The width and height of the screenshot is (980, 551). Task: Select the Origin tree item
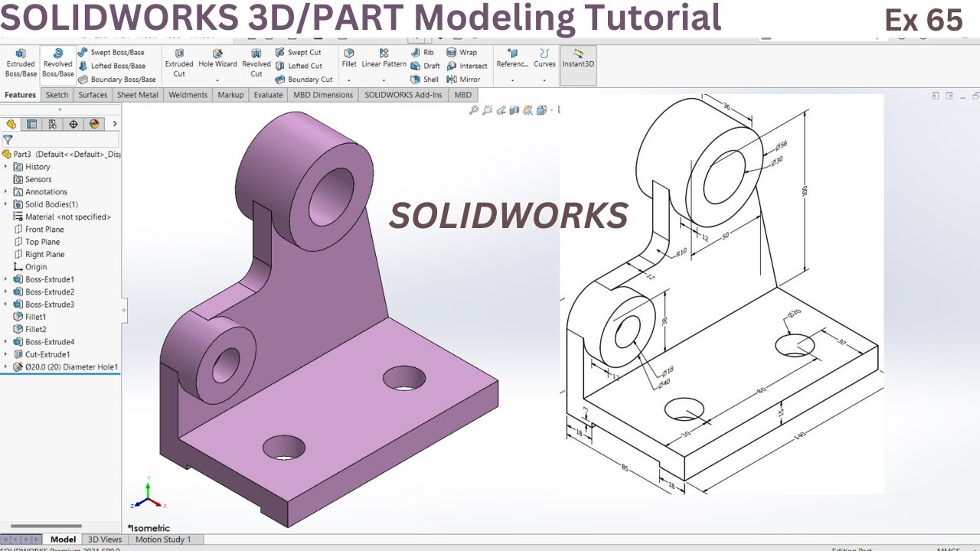[x=30, y=267]
